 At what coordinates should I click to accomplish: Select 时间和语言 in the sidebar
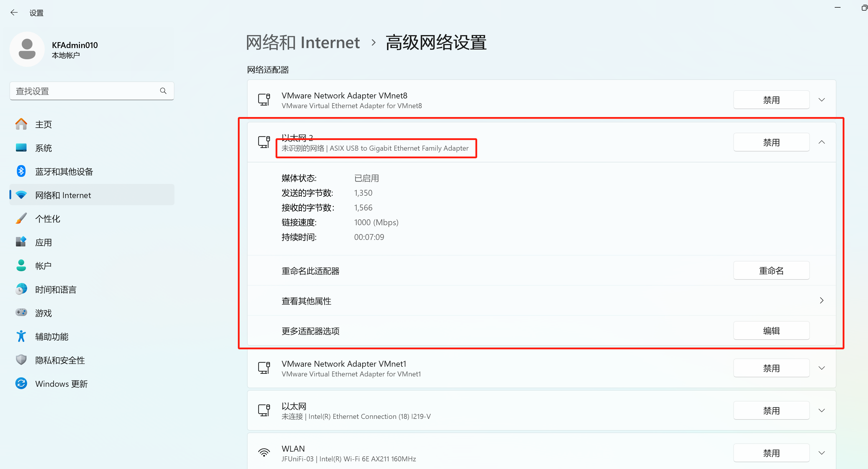pos(56,289)
